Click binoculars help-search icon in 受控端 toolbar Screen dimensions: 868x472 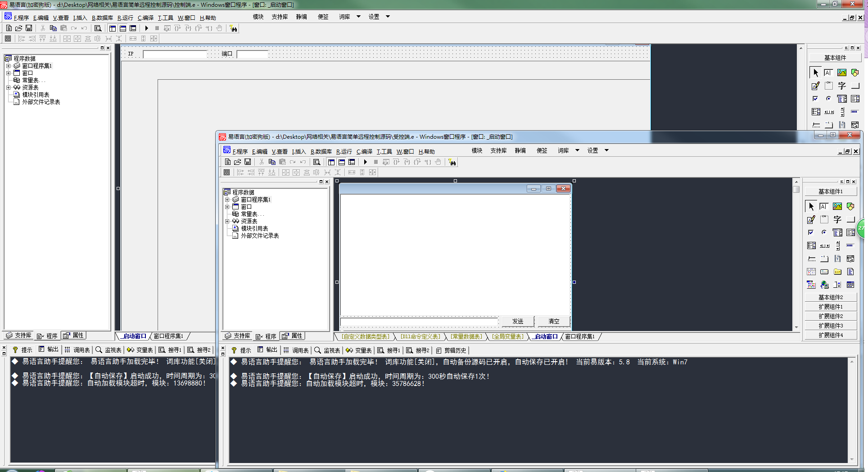pos(452,162)
